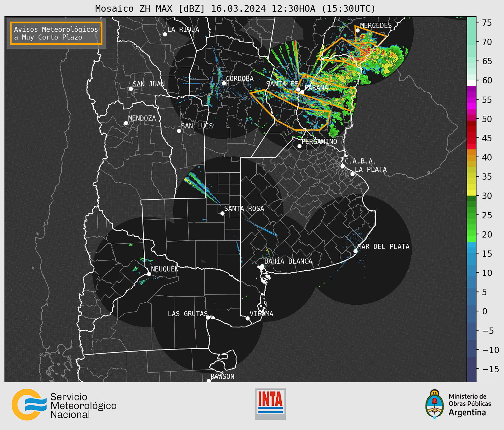
Task: Click the Santa Fe city marker dot
Action: (298, 89)
